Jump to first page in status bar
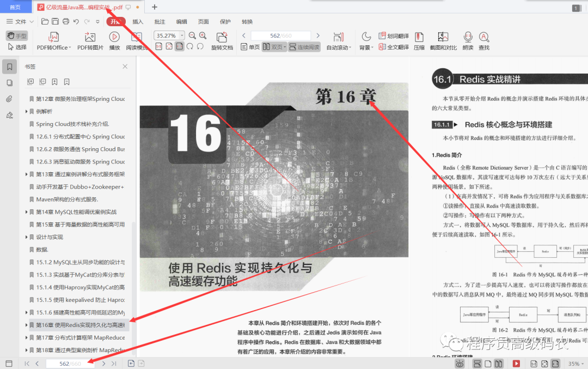Image resolution: width=588 pixels, height=369 pixels. pyautogui.click(x=27, y=364)
